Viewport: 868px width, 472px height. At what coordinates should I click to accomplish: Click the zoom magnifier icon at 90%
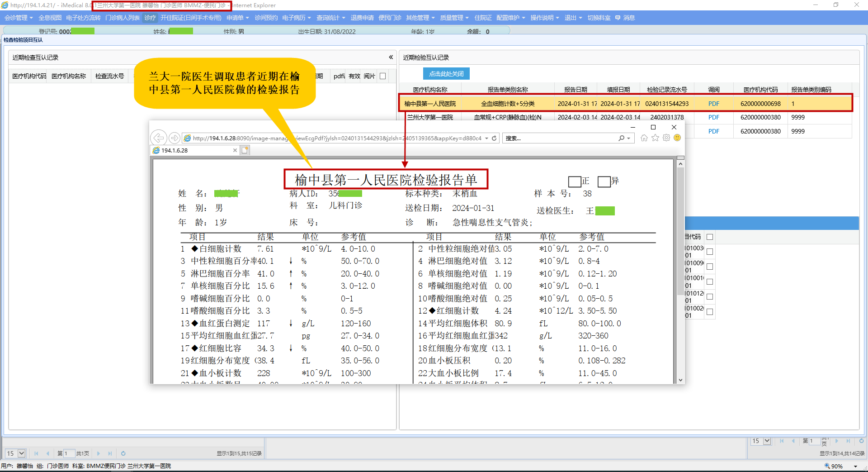click(827, 466)
